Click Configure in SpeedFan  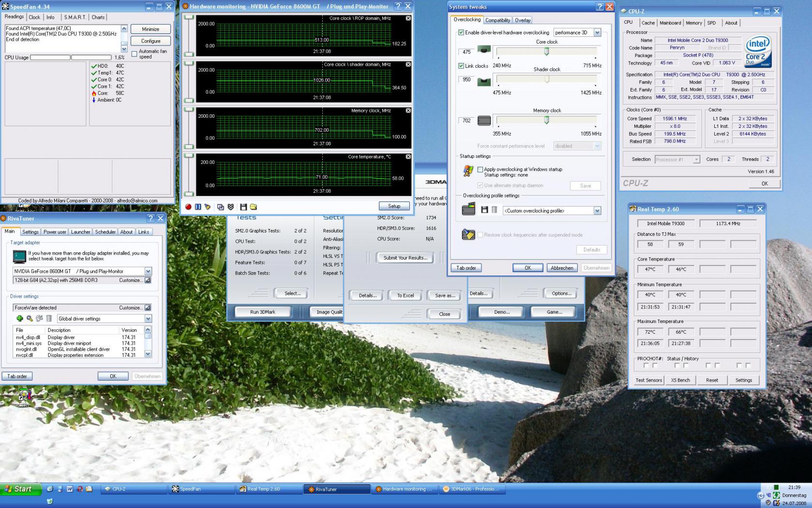[x=150, y=41]
